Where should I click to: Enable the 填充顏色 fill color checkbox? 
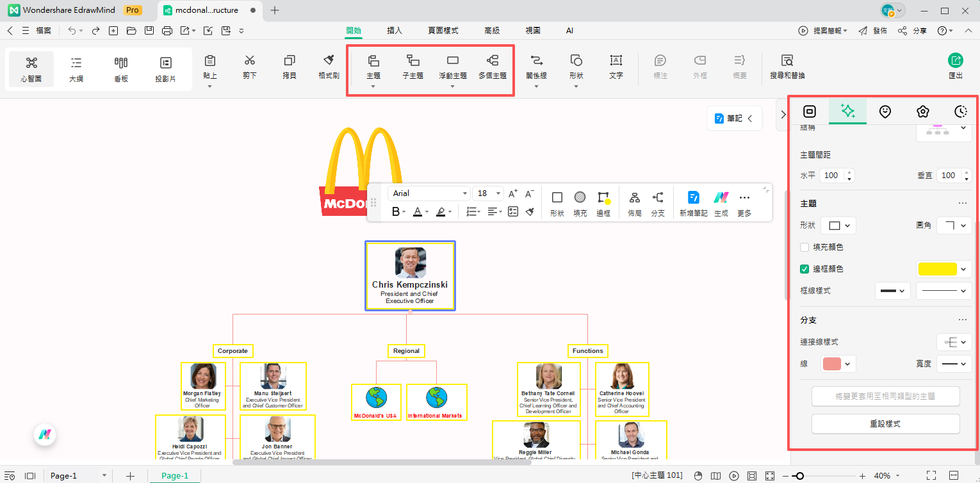coord(804,247)
